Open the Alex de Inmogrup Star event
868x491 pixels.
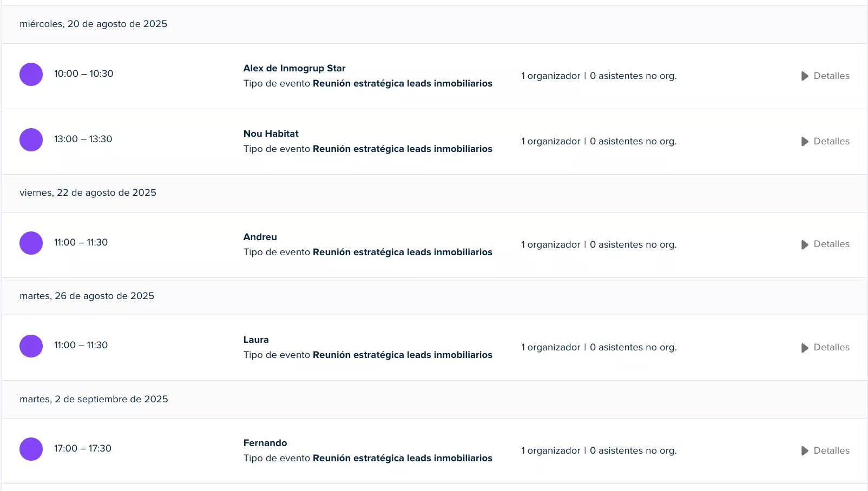click(294, 69)
